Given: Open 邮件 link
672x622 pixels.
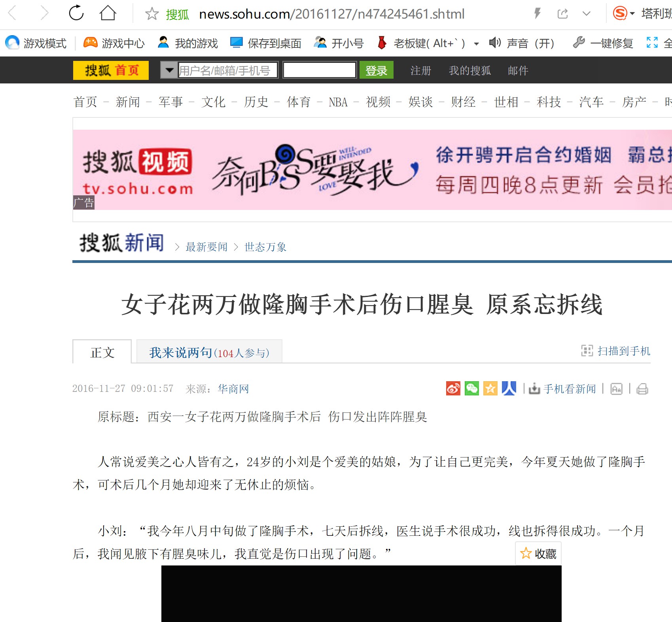Looking at the screenshot, I should point(518,71).
